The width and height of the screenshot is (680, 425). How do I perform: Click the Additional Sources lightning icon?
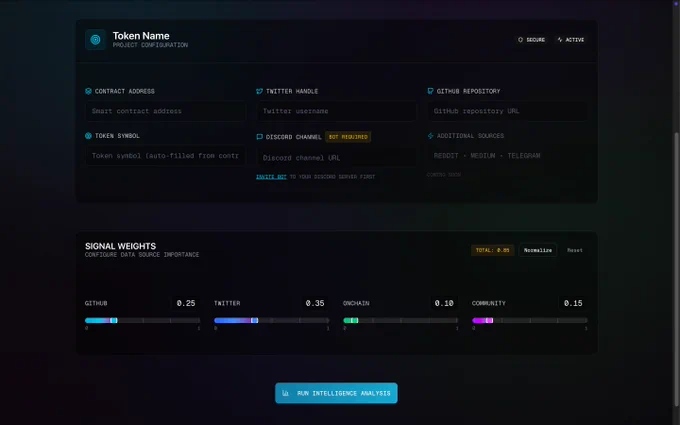tap(430, 136)
